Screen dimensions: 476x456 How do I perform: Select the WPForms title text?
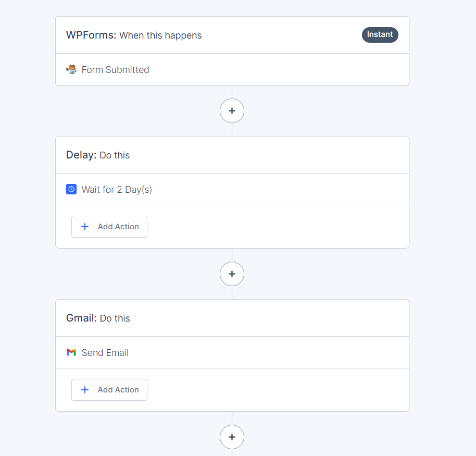click(91, 35)
